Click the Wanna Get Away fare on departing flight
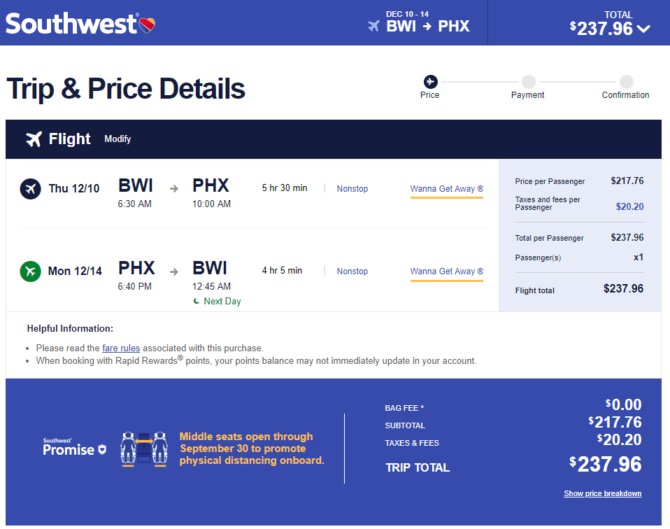Image resolution: width=670 pixels, height=529 pixels. 447,189
